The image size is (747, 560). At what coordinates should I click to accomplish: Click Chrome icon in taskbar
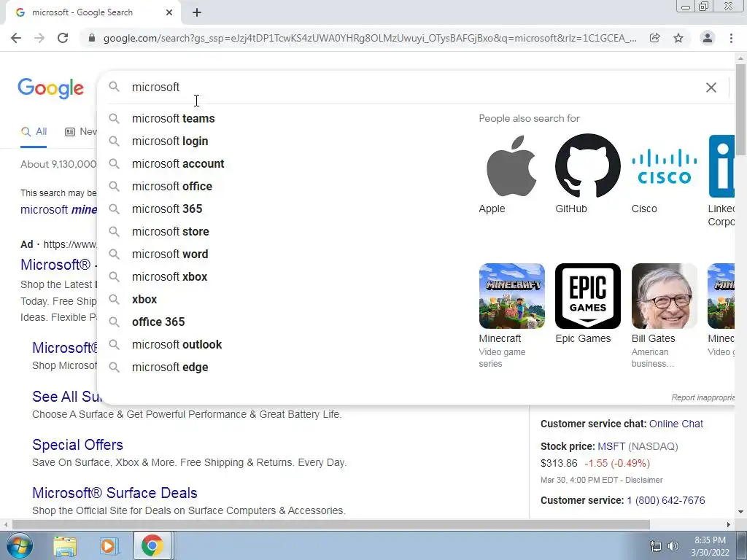point(152,545)
